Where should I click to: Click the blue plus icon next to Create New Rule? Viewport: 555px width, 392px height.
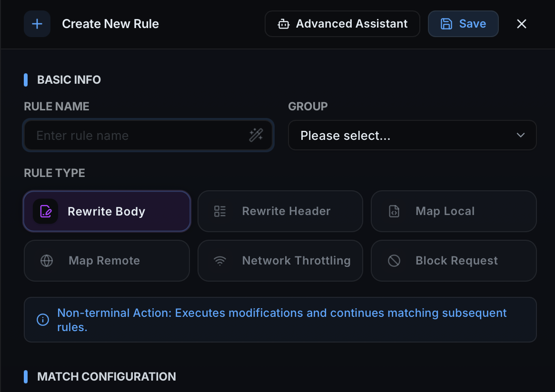pos(37,24)
